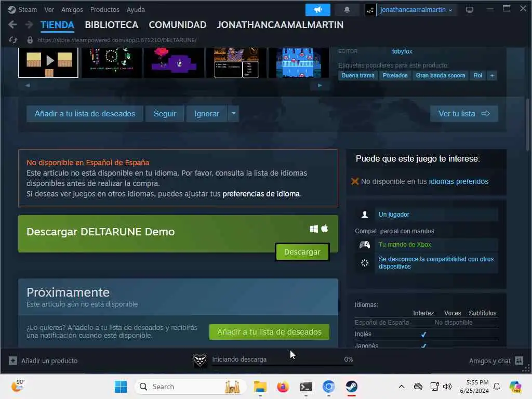The height and width of the screenshot is (399, 532).
Task: Click the single player person icon
Action: [365, 215]
